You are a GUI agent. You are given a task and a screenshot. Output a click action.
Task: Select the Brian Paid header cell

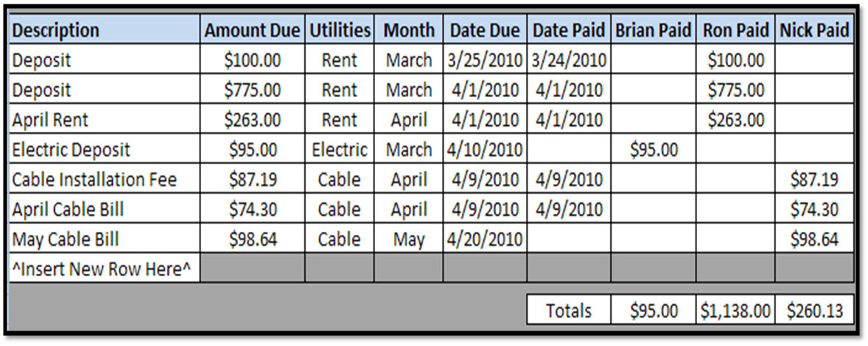coord(654,30)
